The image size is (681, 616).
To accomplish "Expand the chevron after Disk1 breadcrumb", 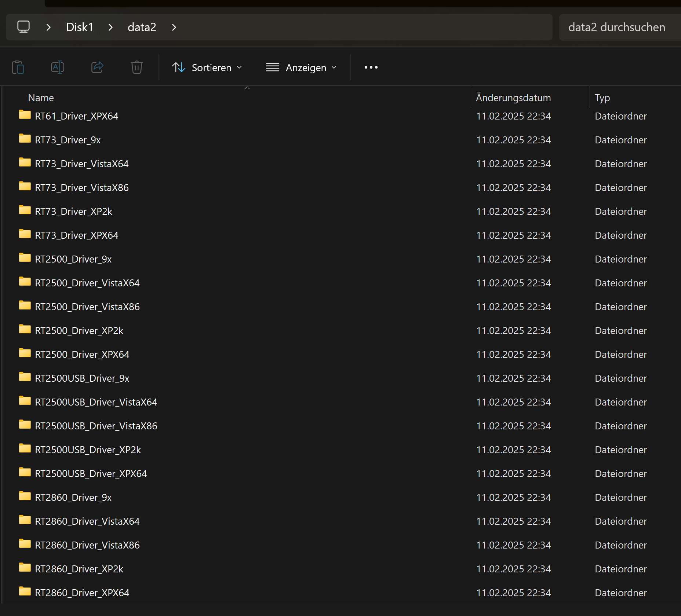I will coord(110,27).
